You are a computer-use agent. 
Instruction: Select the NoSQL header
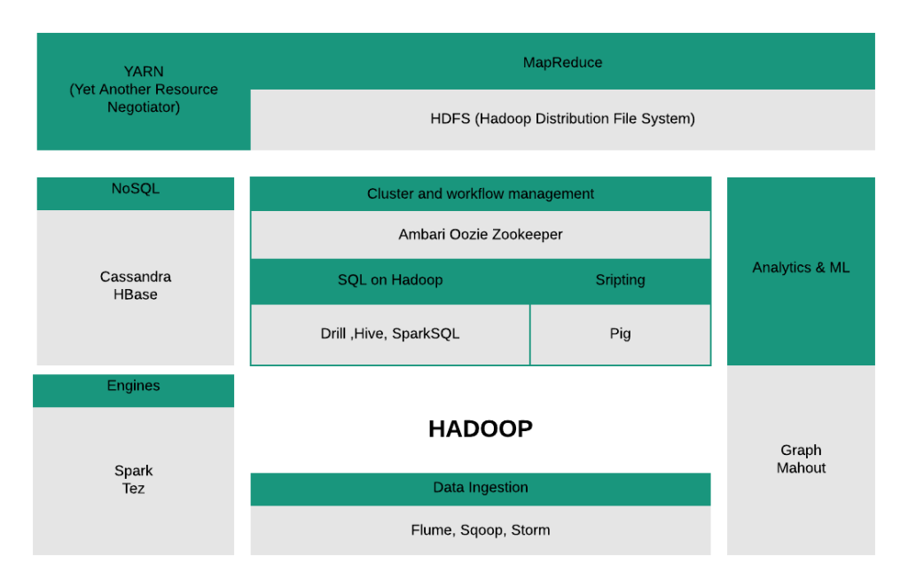(x=136, y=189)
